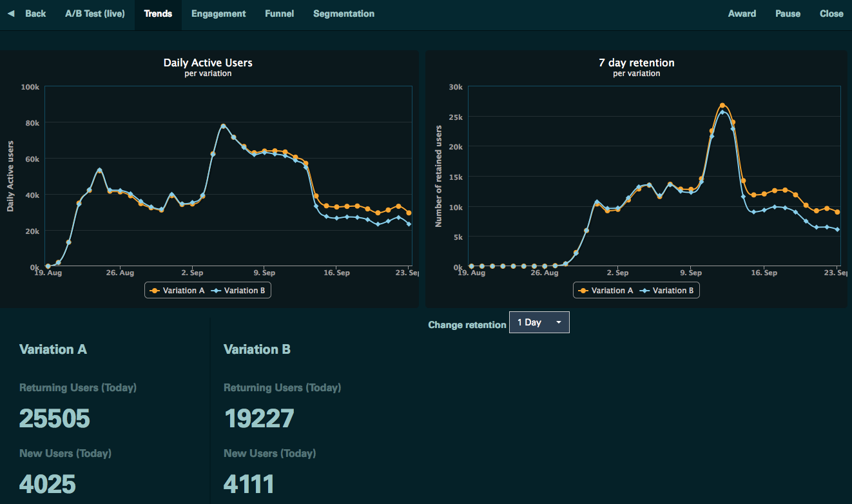
Task: Select the Trends tab
Action: tap(158, 14)
